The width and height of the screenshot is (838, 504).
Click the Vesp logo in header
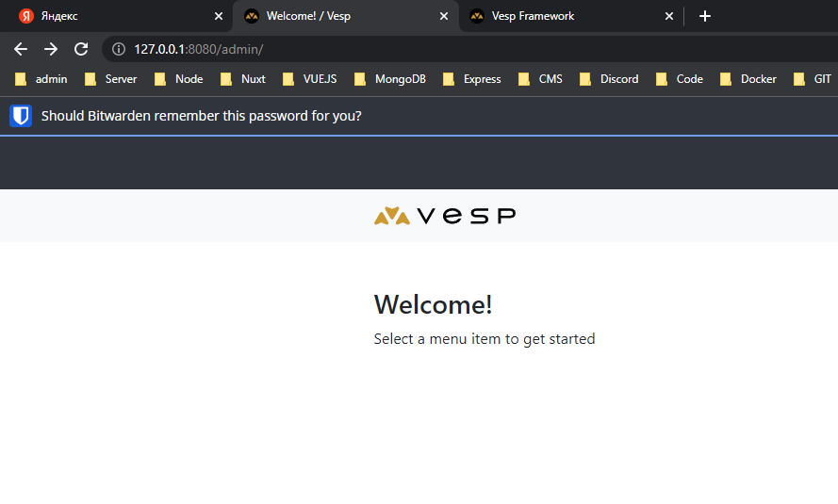(445, 216)
